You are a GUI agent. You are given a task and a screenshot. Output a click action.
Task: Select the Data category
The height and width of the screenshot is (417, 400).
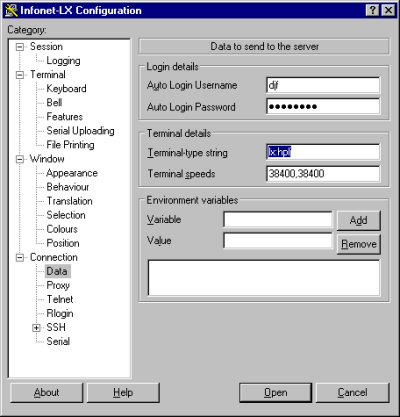pyautogui.click(x=57, y=271)
